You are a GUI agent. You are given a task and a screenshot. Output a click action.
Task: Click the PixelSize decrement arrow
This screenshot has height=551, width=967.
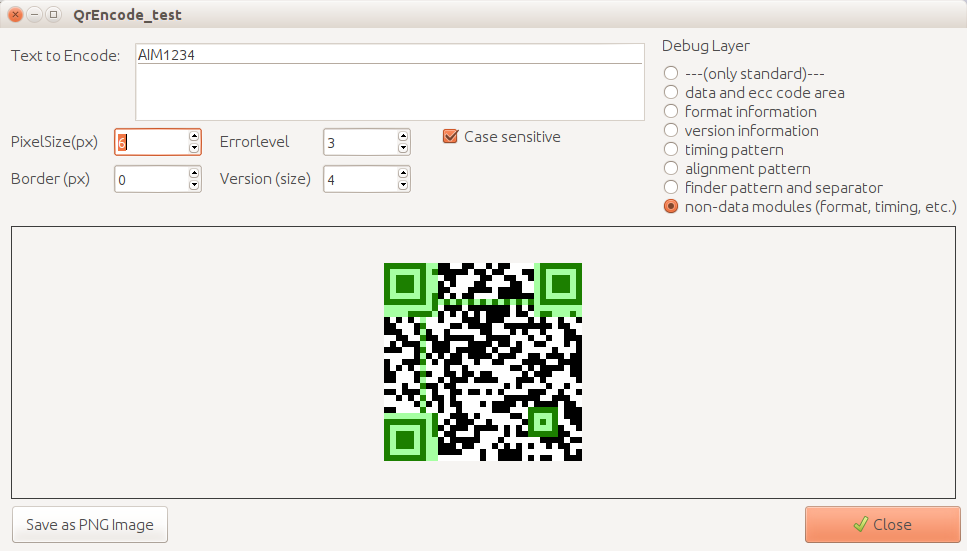[x=193, y=148]
